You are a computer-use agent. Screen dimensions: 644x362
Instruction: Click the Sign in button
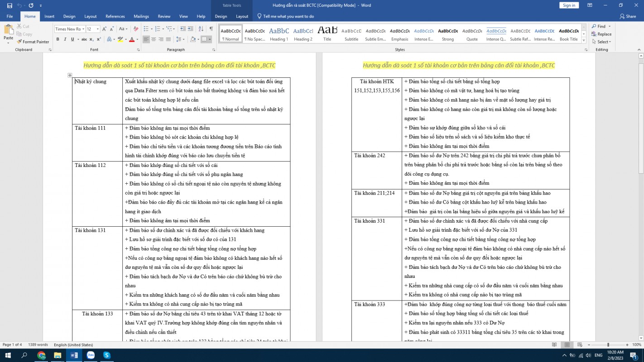569,5
